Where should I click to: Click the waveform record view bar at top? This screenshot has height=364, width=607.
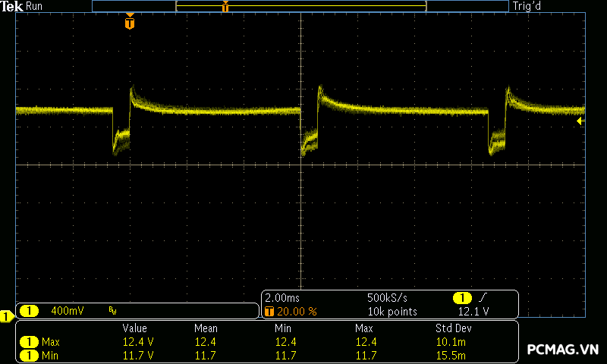[x=300, y=6]
